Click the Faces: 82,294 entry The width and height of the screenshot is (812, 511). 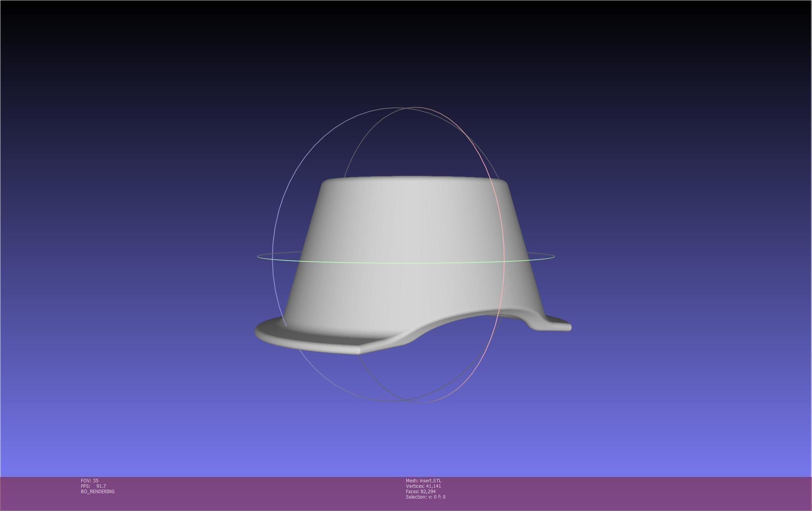[421, 491]
